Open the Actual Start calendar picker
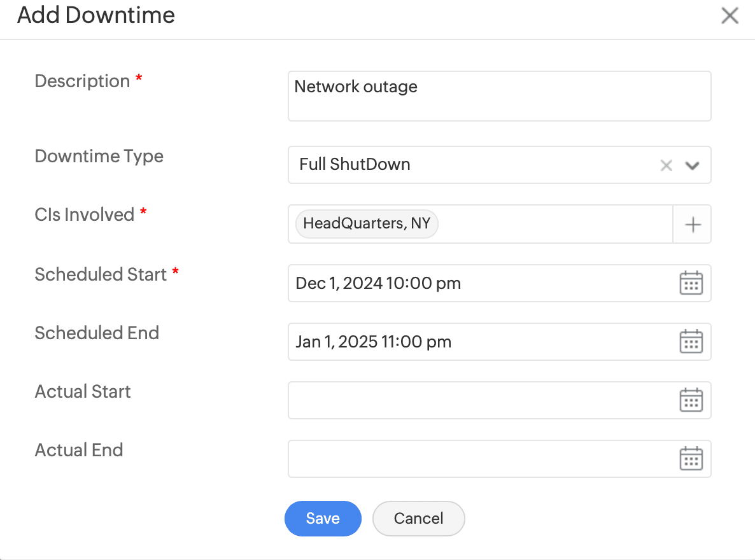Viewport: 755px width, 560px height. coord(691,400)
